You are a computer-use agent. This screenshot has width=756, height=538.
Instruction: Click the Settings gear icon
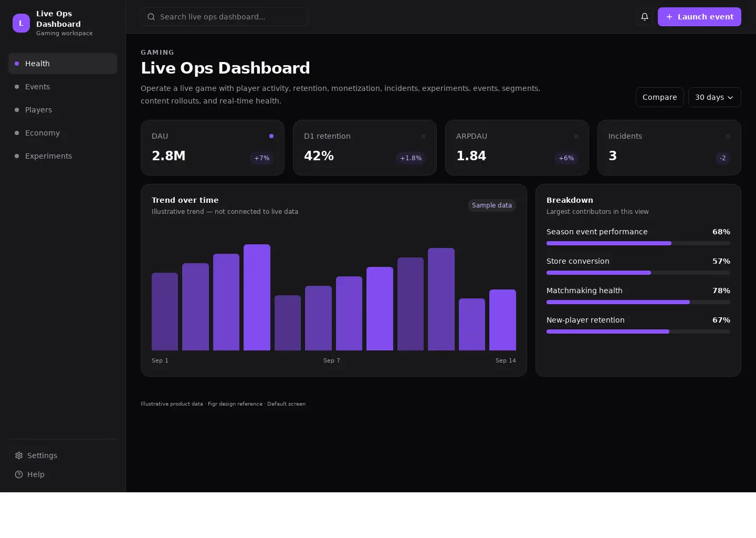(19, 456)
